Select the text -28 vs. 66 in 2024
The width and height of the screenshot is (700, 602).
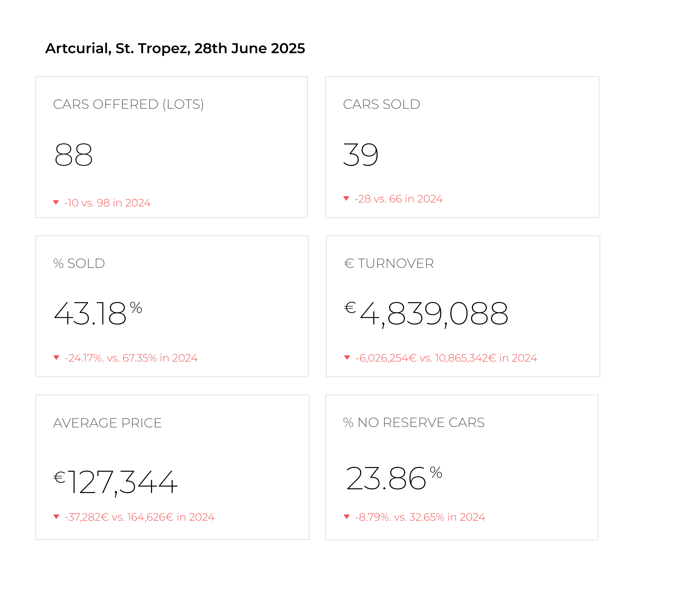(399, 199)
